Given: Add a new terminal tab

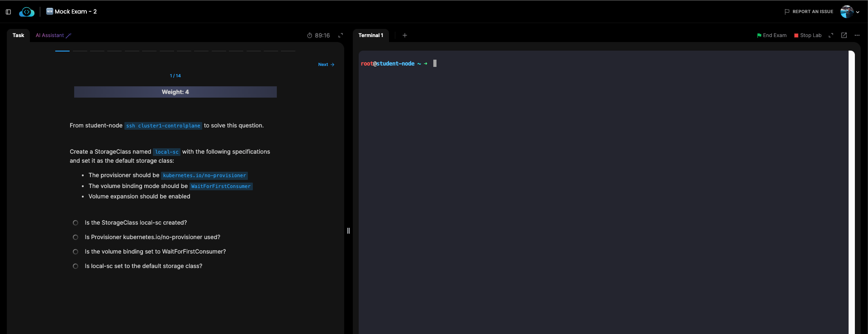Looking at the screenshot, I should [x=405, y=35].
